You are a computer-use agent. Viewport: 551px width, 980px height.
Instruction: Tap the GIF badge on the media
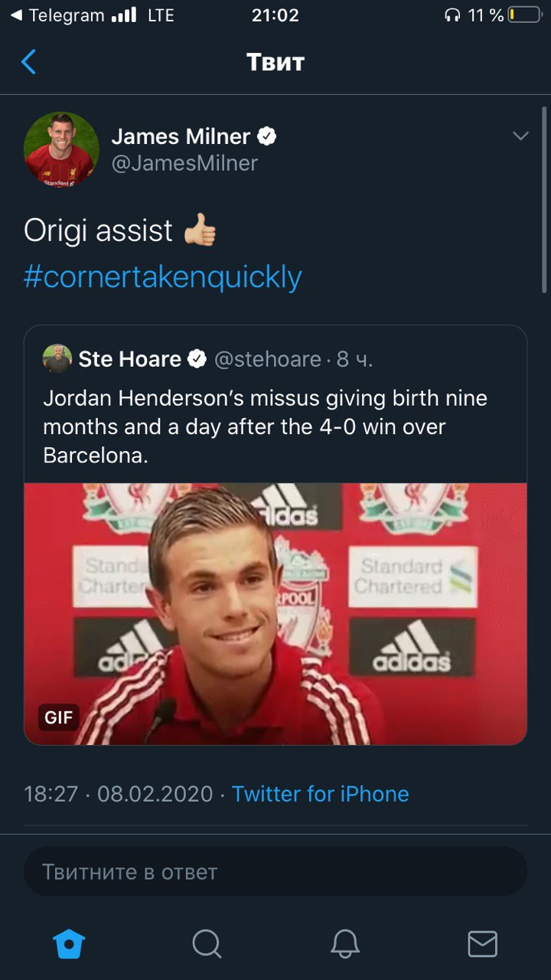[59, 717]
